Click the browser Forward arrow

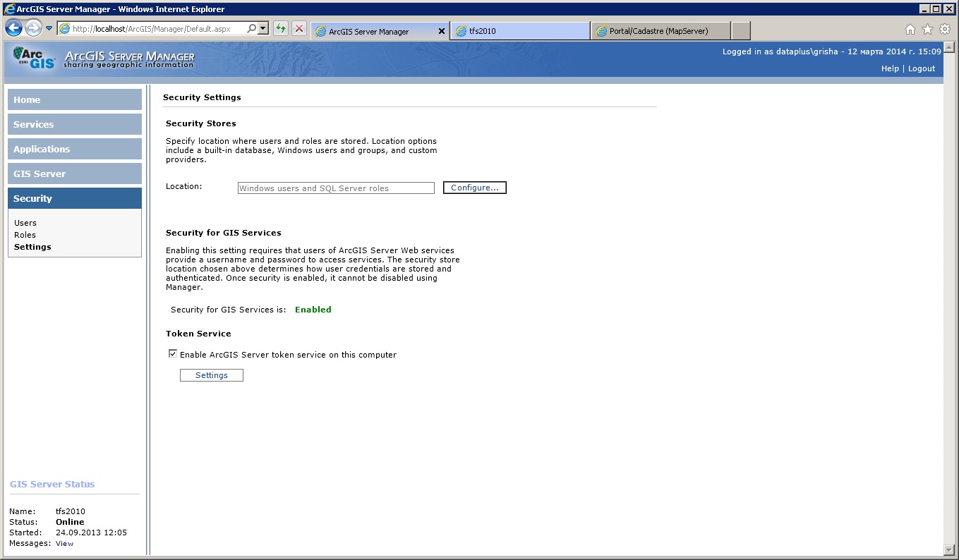point(33,28)
